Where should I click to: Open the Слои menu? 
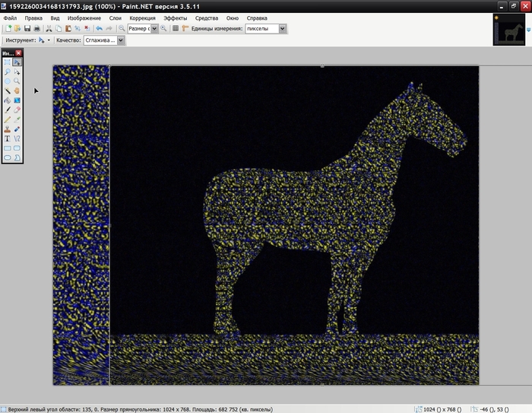115,17
